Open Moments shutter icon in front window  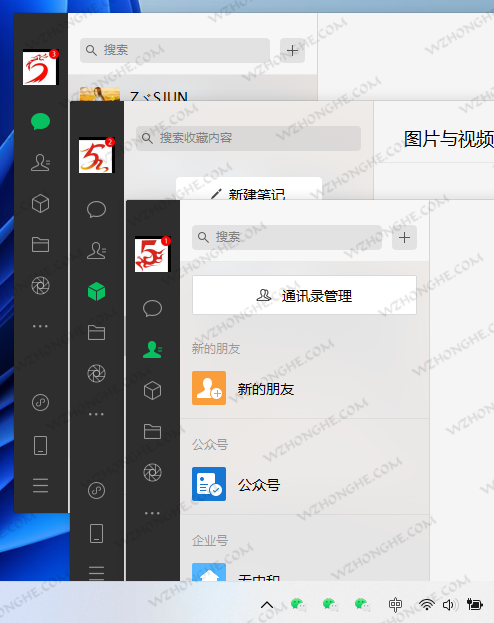(x=153, y=472)
